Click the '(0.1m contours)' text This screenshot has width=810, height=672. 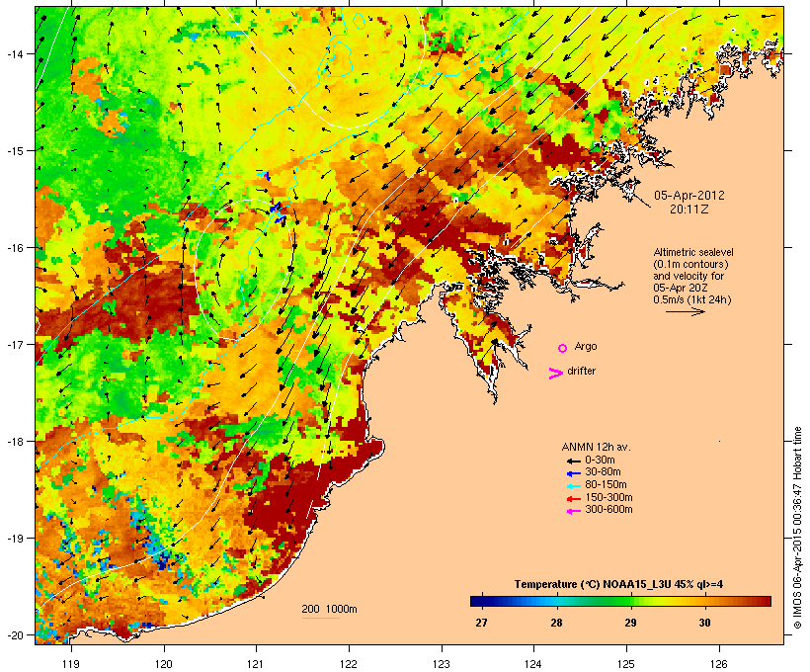click(x=690, y=264)
